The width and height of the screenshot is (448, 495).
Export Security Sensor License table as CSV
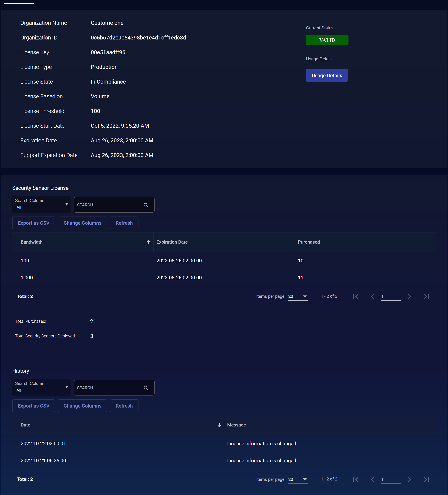34,223
